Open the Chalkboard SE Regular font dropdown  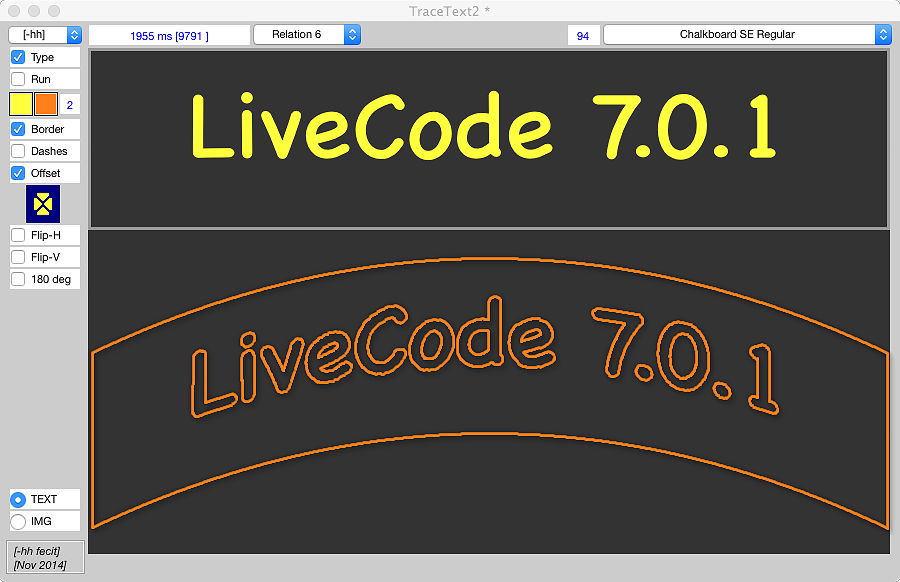point(746,34)
